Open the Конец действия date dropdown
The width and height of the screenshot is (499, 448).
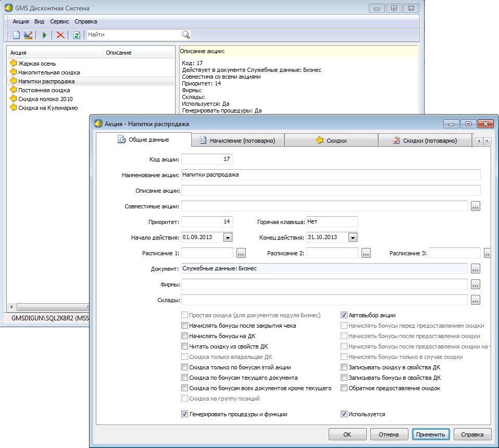(353, 238)
